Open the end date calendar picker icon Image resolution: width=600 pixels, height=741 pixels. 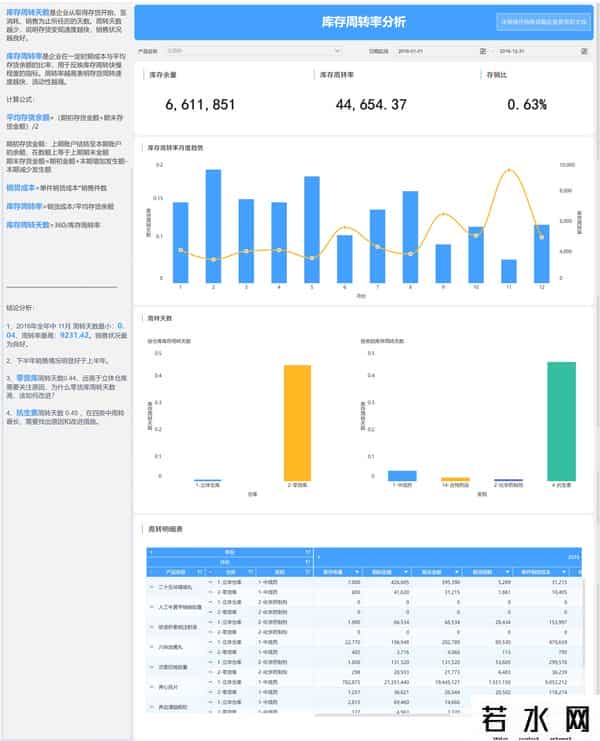584,49
